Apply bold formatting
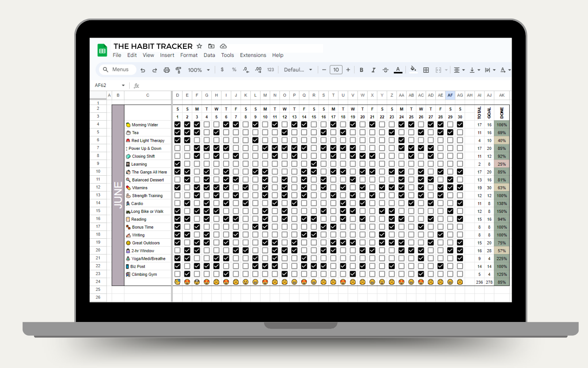Image resolution: width=588 pixels, height=368 pixels. 361,70
